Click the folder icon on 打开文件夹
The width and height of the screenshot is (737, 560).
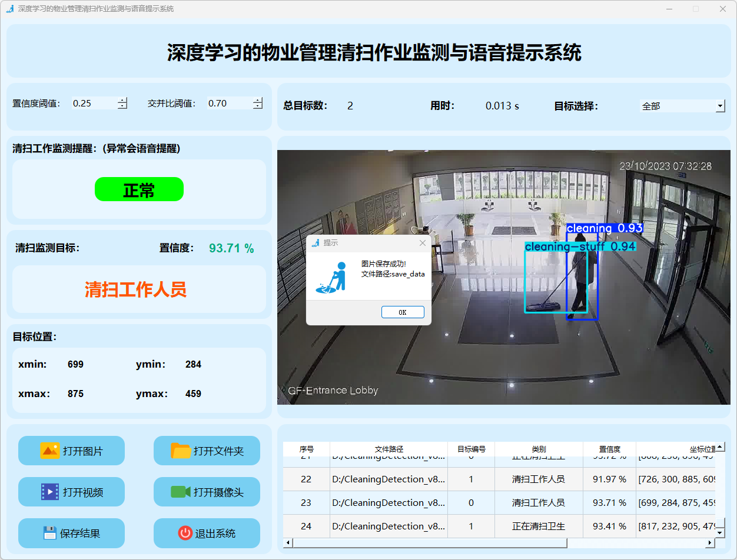point(181,451)
